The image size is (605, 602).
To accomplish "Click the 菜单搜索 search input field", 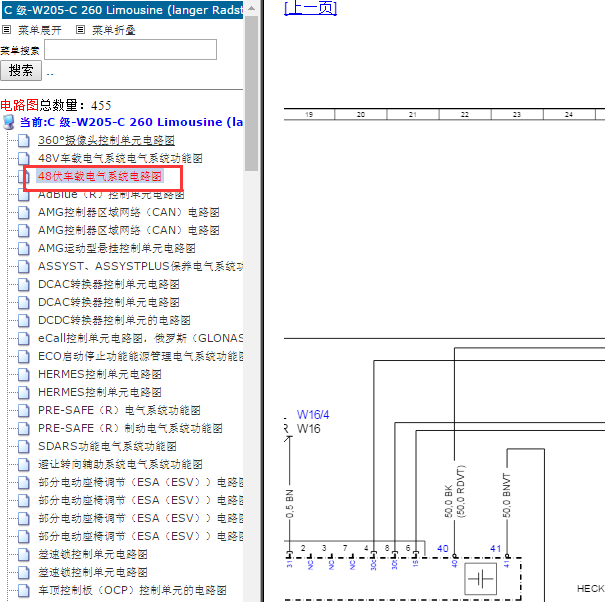I will pos(130,49).
